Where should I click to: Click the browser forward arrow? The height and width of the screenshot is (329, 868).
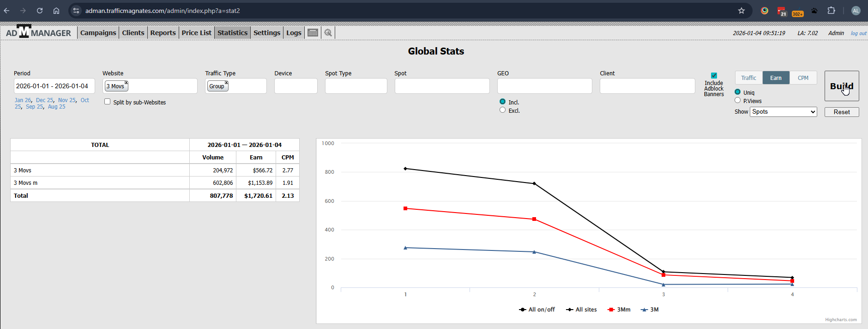click(x=23, y=11)
